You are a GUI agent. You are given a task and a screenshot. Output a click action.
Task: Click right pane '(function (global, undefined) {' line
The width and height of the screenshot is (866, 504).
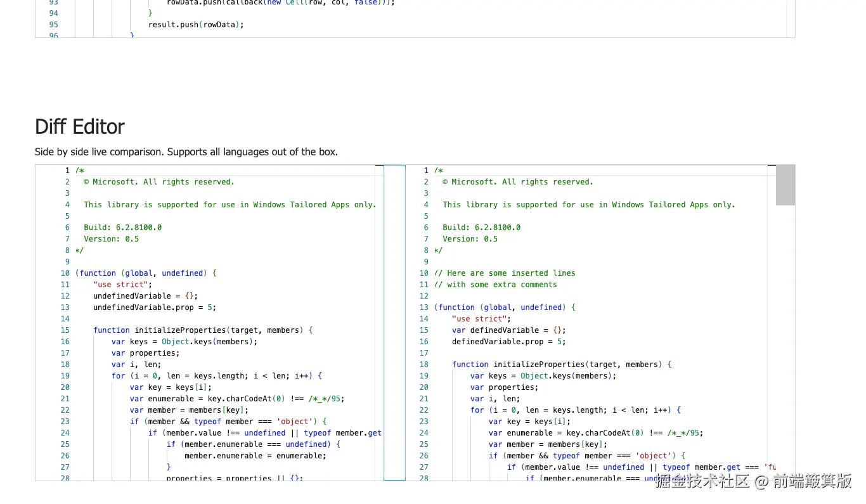[505, 307]
